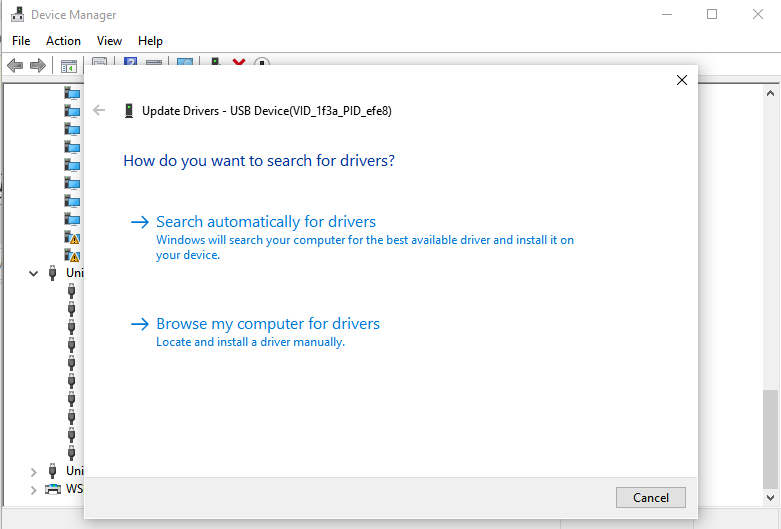Click the vertical scrollbar thumb
Screen dimensions: 781x529
pyautogui.click(x=771, y=439)
